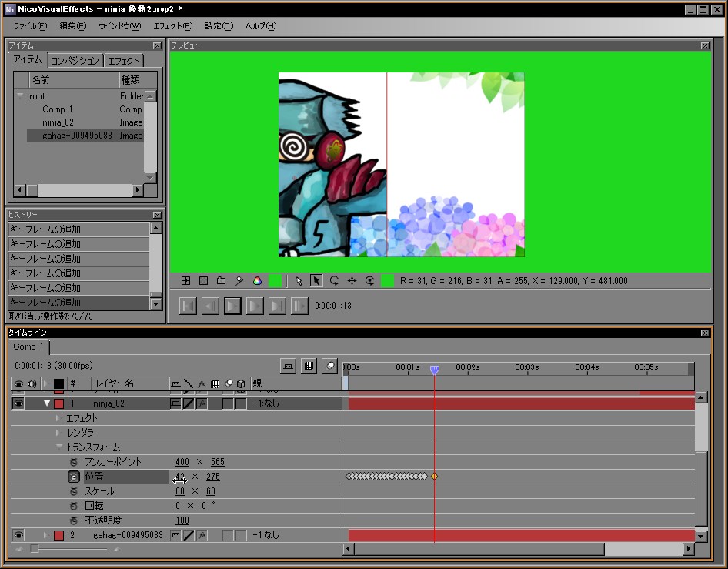Click the quality slash switch on gahag-009495083 layer
This screenshot has height=569, width=728.
(189, 535)
